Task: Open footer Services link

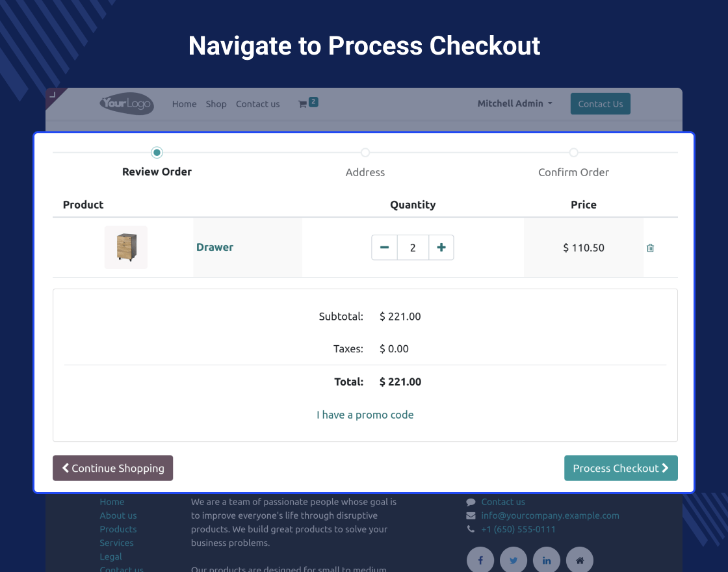Action: tap(116, 543)
